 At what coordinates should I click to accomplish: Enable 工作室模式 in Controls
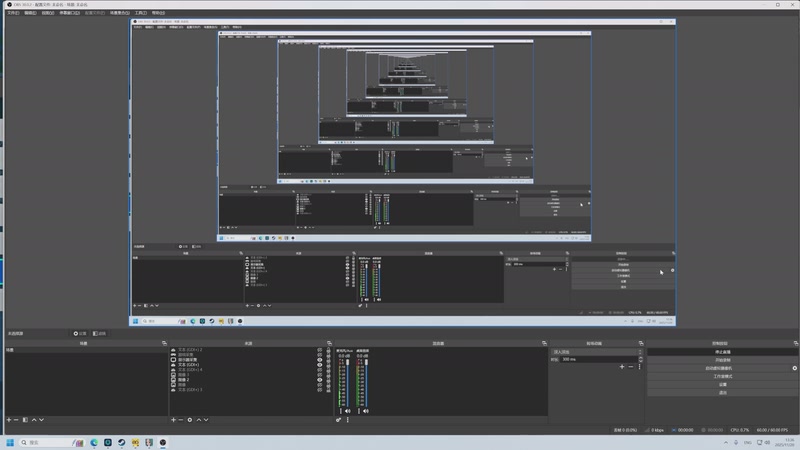click(722, 377)
